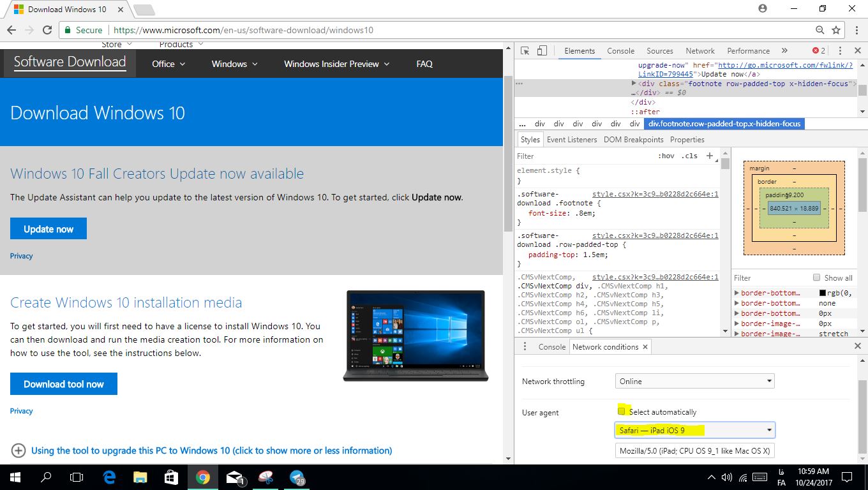The width and height of the screenshot is (868, 490).
Task: Reload the Microsoft download page
Action: click(x=47, y=30)
